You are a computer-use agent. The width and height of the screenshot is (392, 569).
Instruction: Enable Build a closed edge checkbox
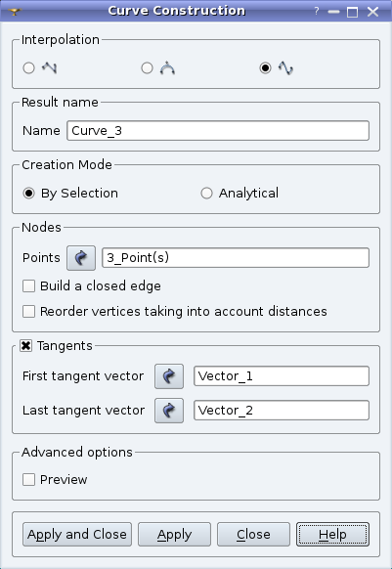29,285
